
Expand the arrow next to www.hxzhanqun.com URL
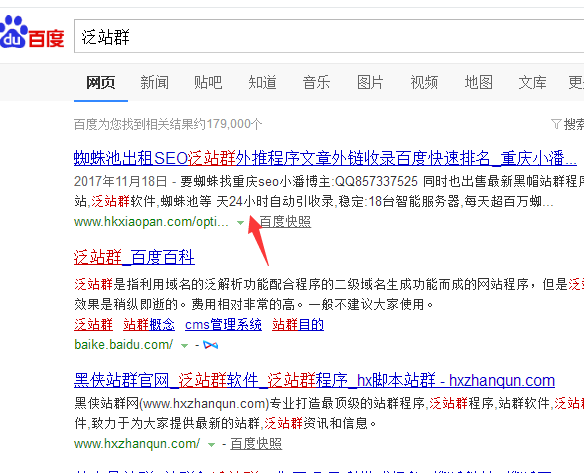211,445
